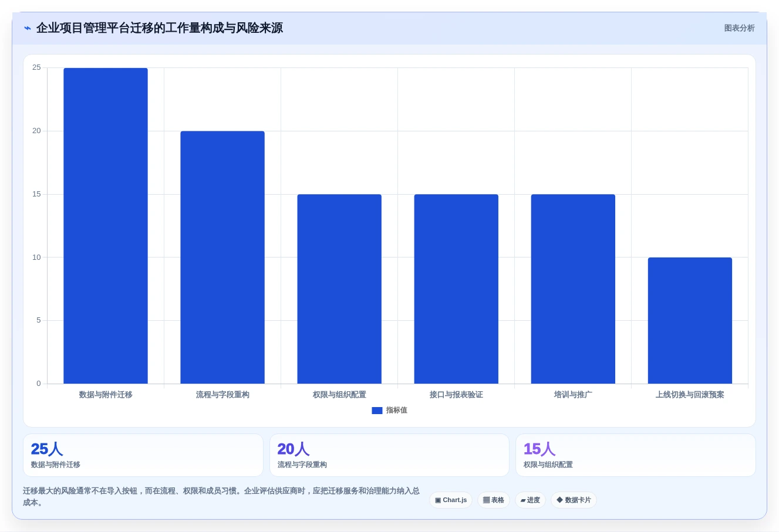
Task: Click the footer paragraph starting 迁移最大的风险
Action: (221, 497)
